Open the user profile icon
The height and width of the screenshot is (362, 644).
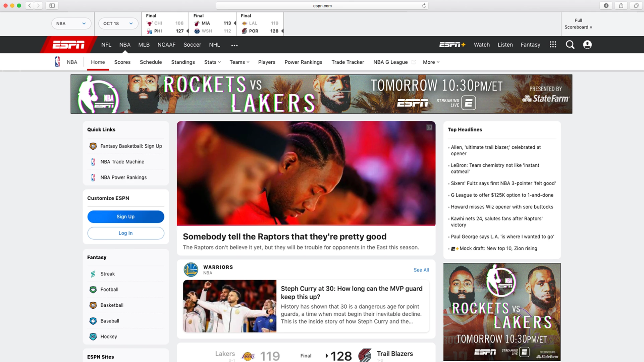click(587, 45)
